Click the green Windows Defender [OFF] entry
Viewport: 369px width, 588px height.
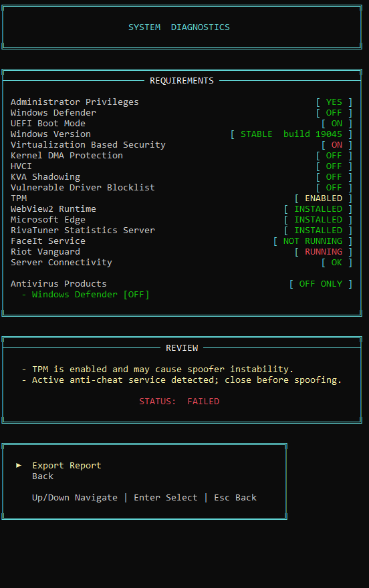pyautogui.click(x=86, y=295)
